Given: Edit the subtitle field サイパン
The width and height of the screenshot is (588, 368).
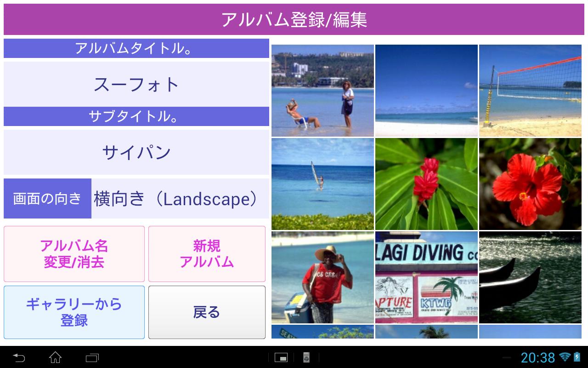Looking at the screenshot, I should point(136,152).
